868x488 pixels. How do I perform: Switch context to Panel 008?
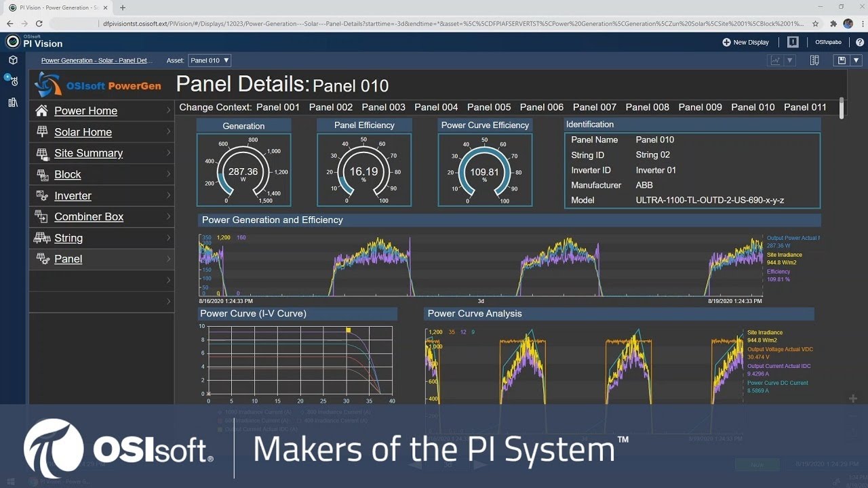coord(648,107)
